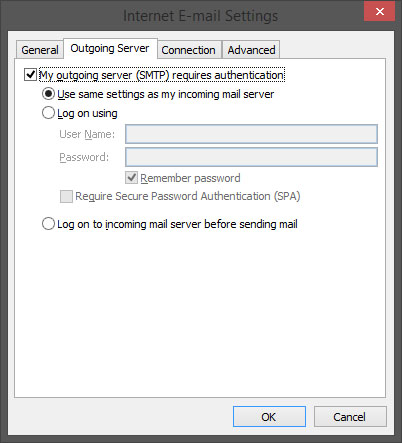
Task: Click the Remember password label text
Action: click(190, 178)
